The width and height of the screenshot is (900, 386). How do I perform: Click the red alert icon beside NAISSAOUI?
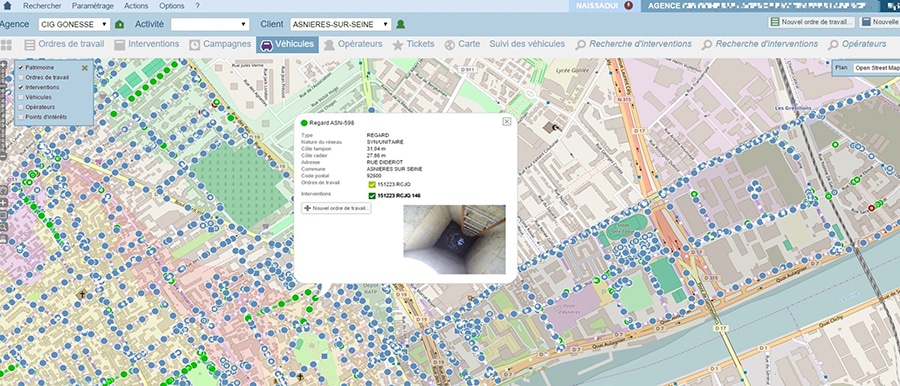[629, 6]
